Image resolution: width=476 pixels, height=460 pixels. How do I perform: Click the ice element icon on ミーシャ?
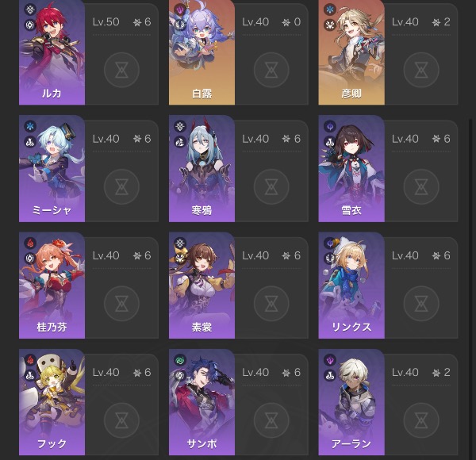click(x=30, y=126)
